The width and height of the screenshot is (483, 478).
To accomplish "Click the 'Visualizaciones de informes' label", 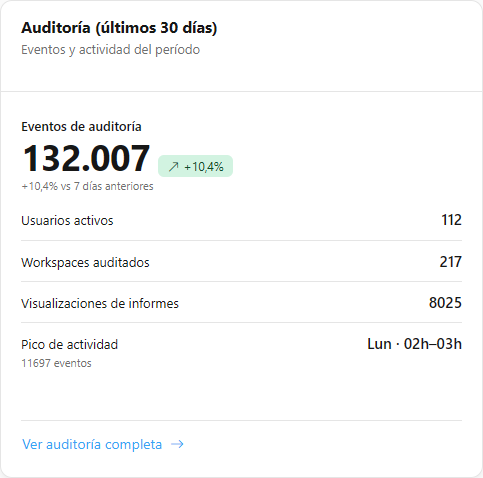I will [x=100, y=304].
